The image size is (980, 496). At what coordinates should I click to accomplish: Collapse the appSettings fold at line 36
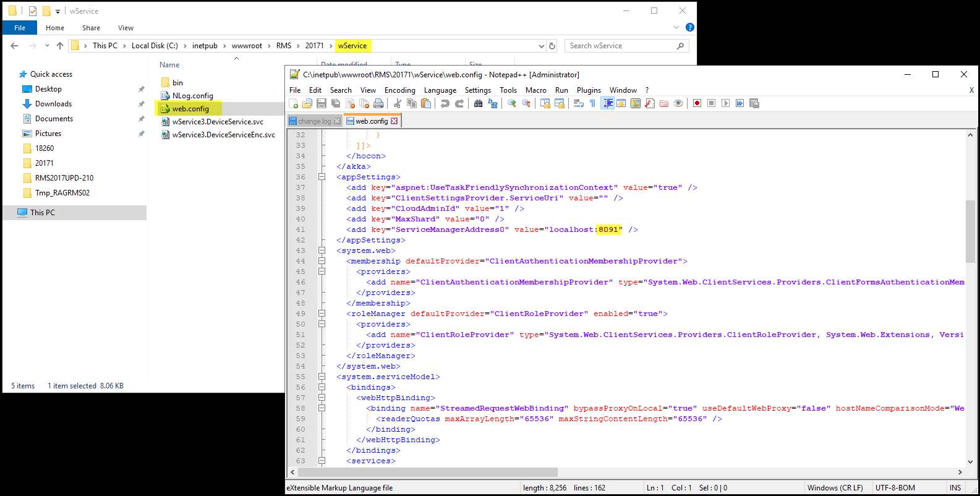click(322, 177)
